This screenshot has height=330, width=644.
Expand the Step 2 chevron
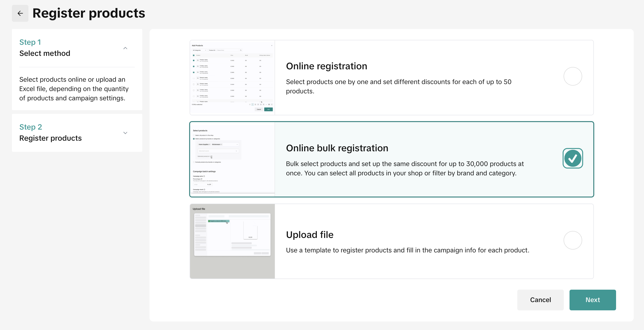[x=125, y=133]
